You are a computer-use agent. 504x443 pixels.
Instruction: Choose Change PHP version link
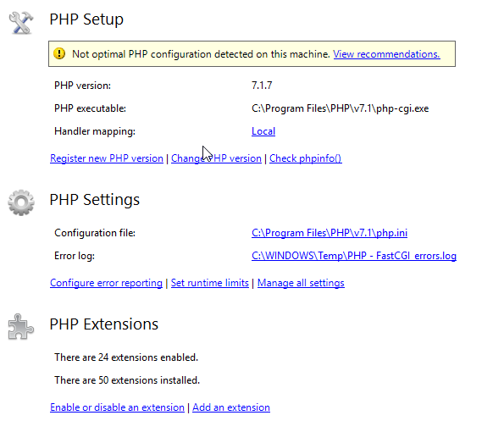click(216, 158)
